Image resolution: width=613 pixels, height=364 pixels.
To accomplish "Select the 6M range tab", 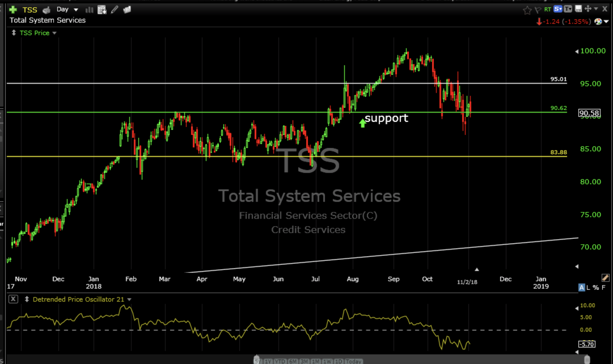I will [x=293, y=361].
